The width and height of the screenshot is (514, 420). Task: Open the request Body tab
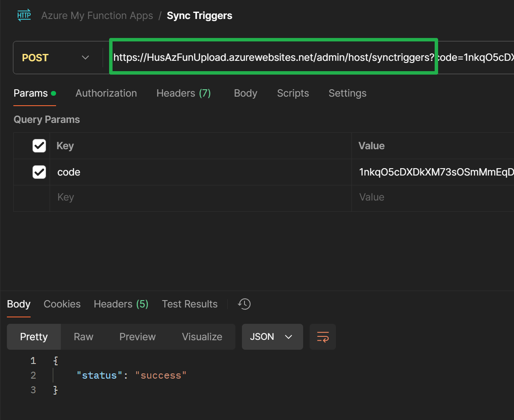tap(245, 94)
